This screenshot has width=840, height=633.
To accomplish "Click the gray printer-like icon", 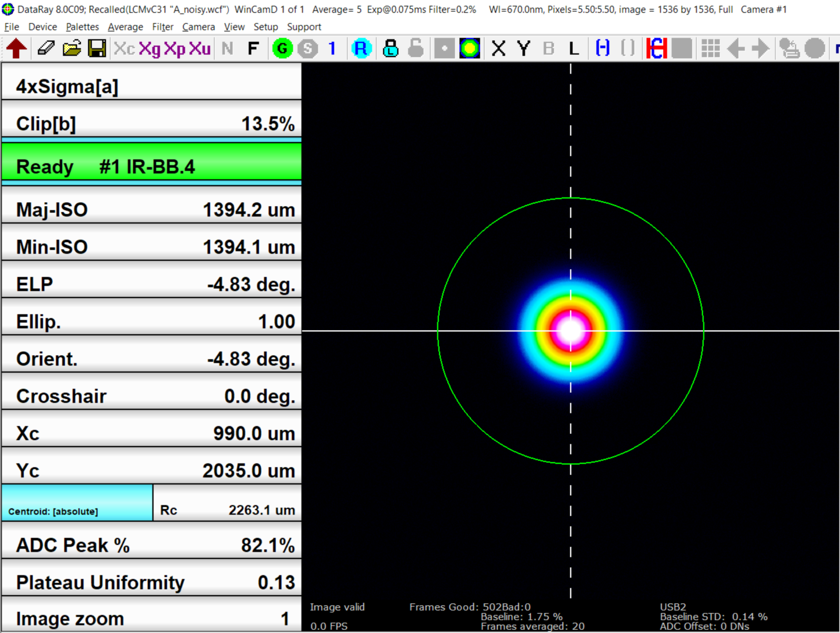I will (789, 48).
